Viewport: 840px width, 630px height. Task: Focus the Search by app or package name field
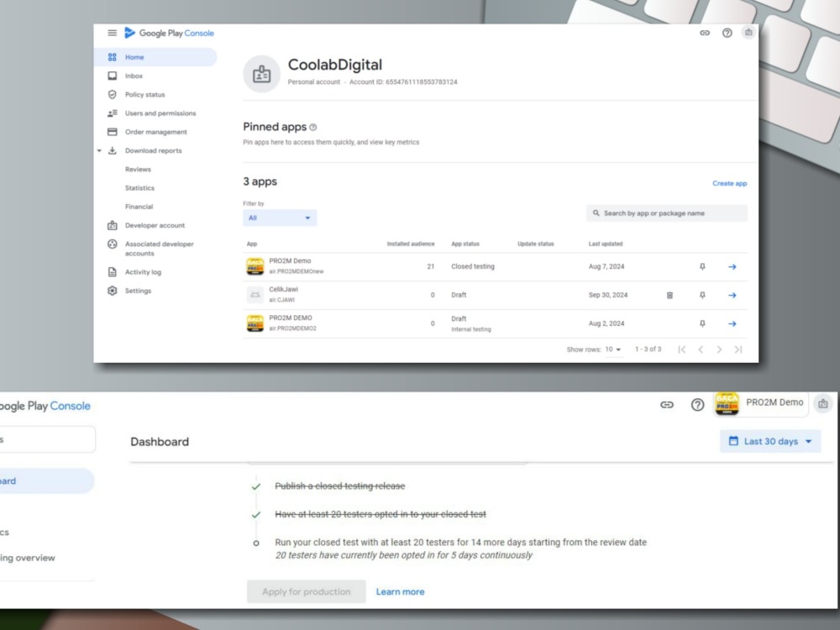coord(666,213)
